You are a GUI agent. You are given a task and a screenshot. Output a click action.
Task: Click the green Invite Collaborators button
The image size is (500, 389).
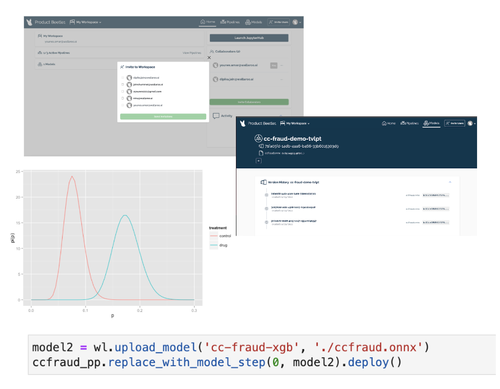click(x=249, y=102)
